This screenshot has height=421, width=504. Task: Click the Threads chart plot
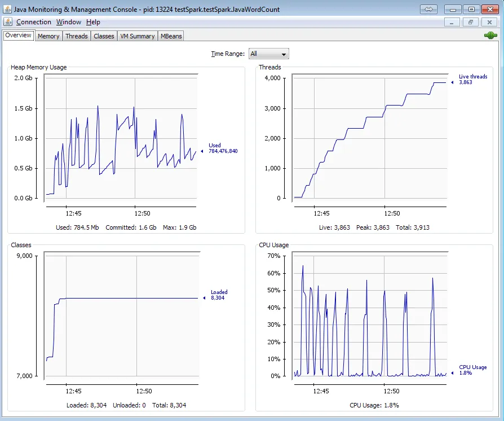(x=370, y=138)
